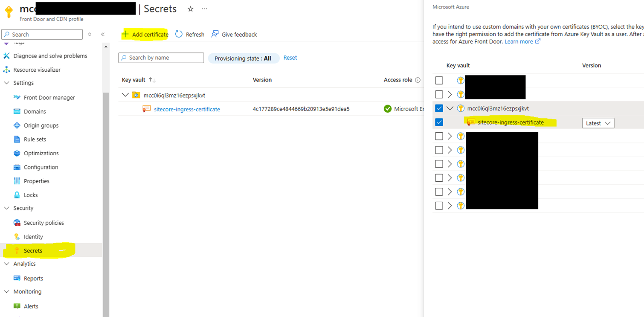
Task: Click the version value 4c177289ce4844669b20913e5e91dea5
Action: [301, 109]
